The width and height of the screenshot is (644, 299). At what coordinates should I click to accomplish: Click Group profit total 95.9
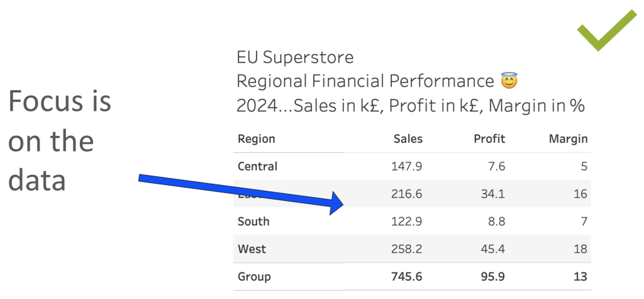tap(493, 277)
